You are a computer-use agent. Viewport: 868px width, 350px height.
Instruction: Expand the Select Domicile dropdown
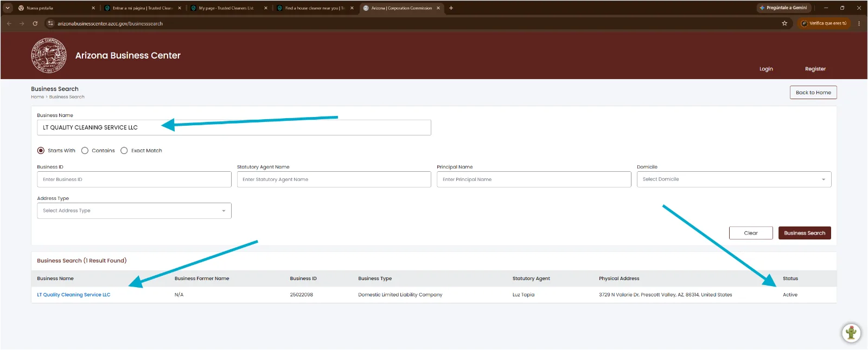[734, 179]
